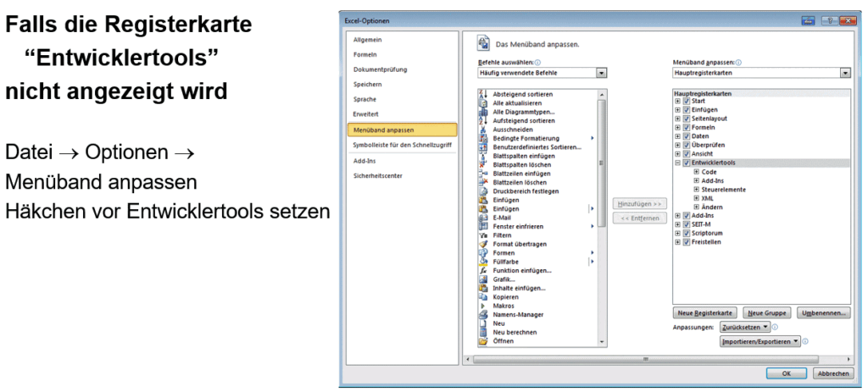
Task: Select the Bedingte Formatierung icon
Action: click(x=482, y=138)
